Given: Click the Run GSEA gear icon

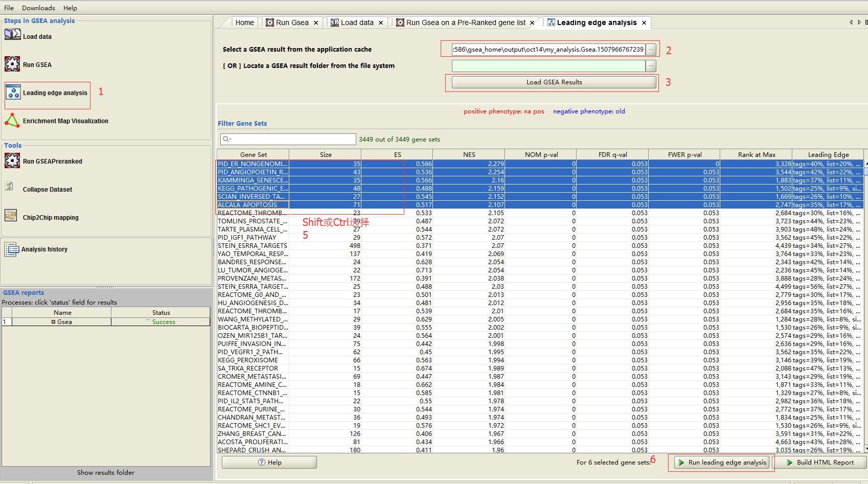Looking at the screenshot, I should pyautogui.click(x=12, y=64).
